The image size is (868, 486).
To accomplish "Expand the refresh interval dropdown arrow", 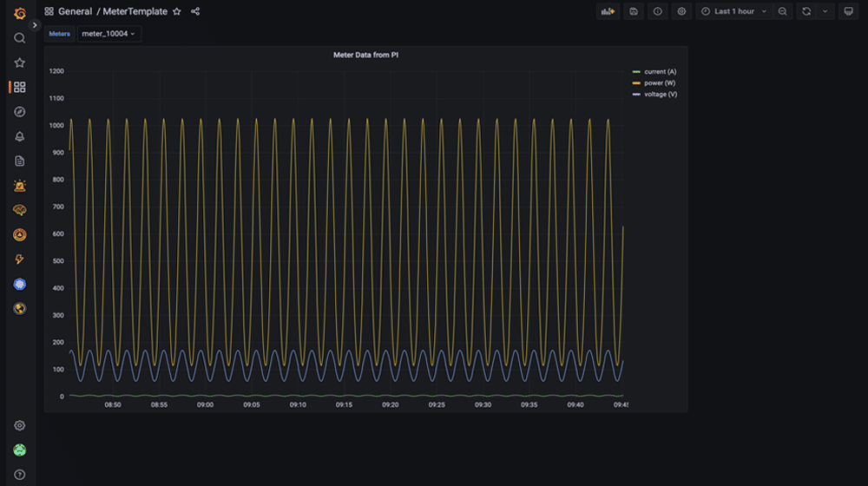I will [x=825, y=11].
